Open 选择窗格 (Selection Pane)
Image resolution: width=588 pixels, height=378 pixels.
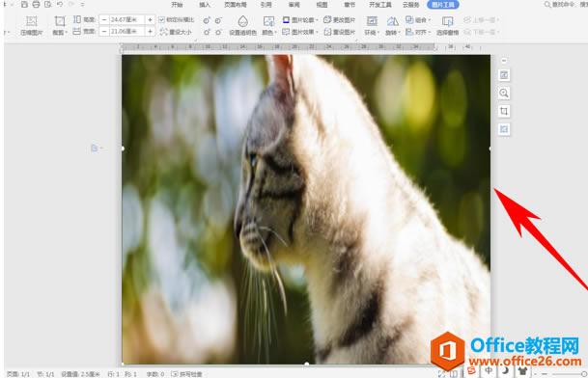pyautogui.click(x=447, y=25)
